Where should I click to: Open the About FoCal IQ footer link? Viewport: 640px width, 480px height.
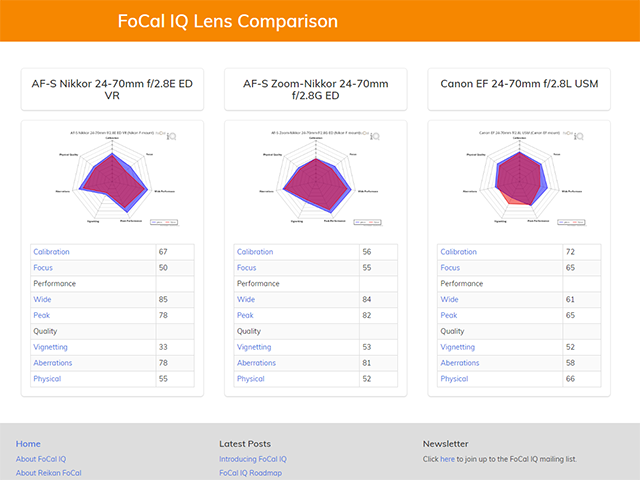(41, 459)
